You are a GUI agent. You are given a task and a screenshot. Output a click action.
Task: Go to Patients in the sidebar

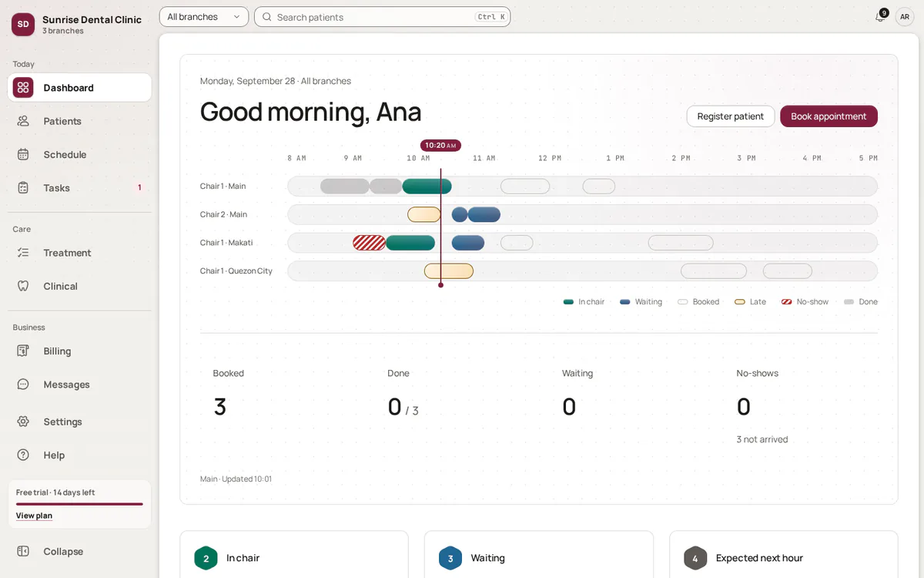click(x=79, y=121)
